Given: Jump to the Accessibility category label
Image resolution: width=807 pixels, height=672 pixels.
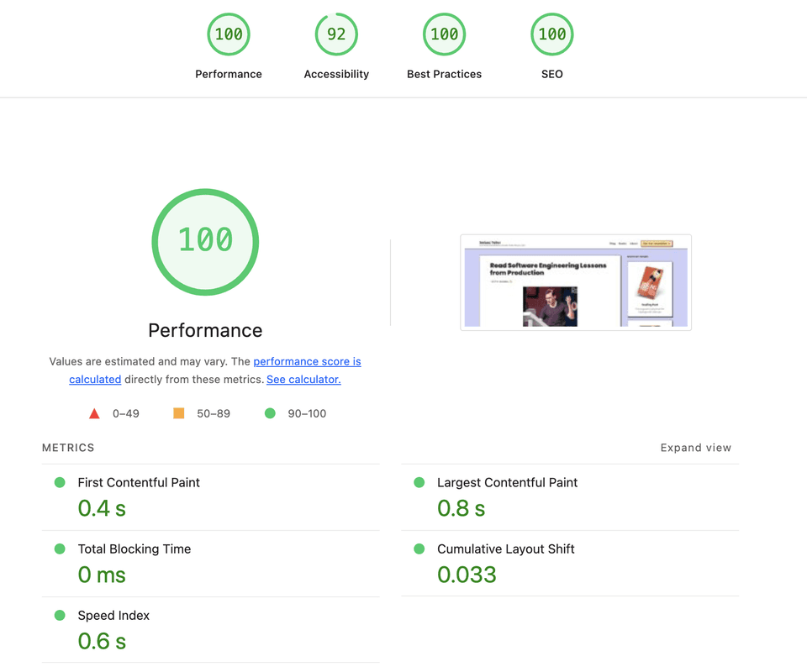Looking at the screenshot, I should [x=336, y=74].
